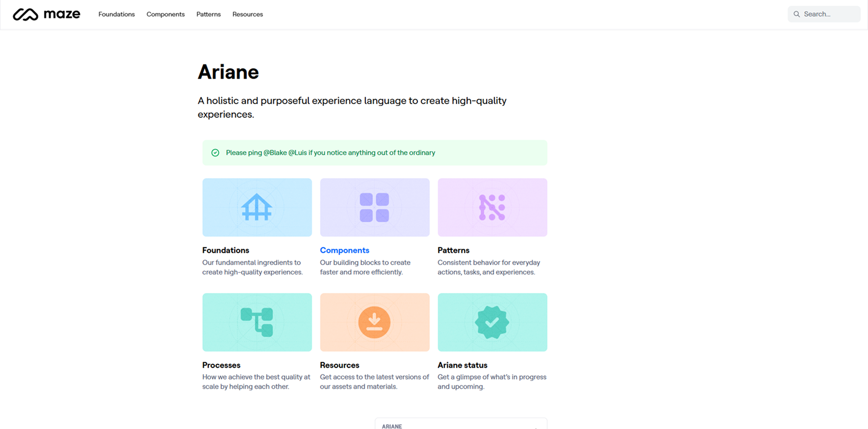This screenshot has height=429, width=868.
Task: Click the blue Components card title link
Action: tap(344, 250)
